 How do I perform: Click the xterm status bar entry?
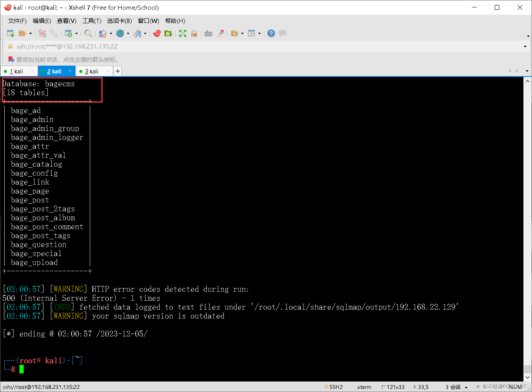click(x=364, y=387)
